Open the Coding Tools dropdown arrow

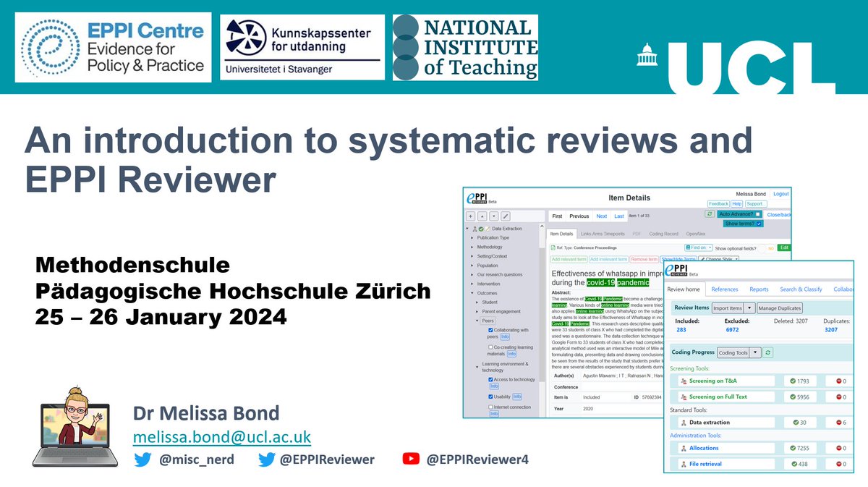tap(756, 352)
